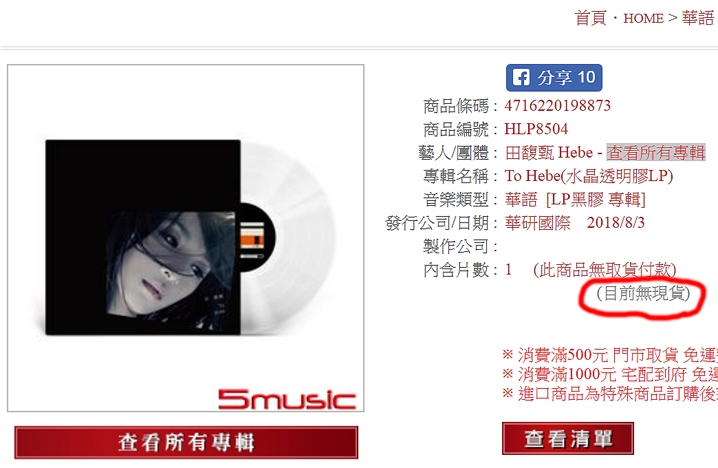Click the product barcode 4716220198873

coord(558,106)
